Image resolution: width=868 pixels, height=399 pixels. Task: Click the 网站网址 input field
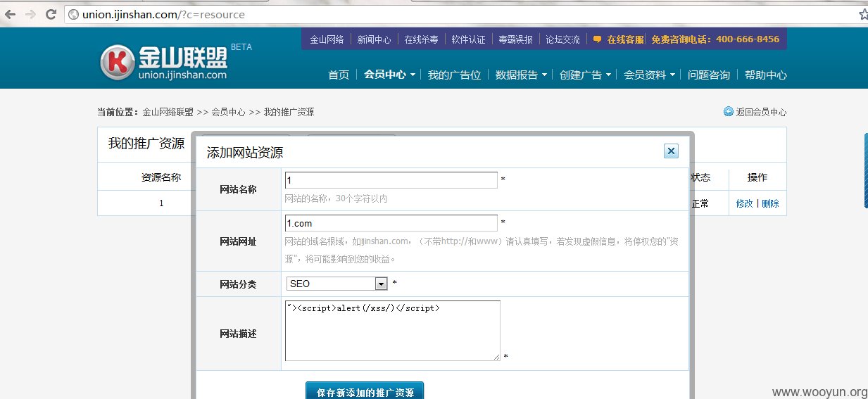(391, 223)
